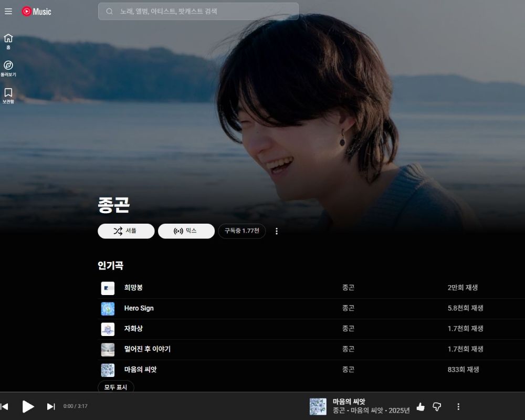Go to YouTube Music logo home
The height and width of the screenshot is (420, 525).
[x=37, y=12]
